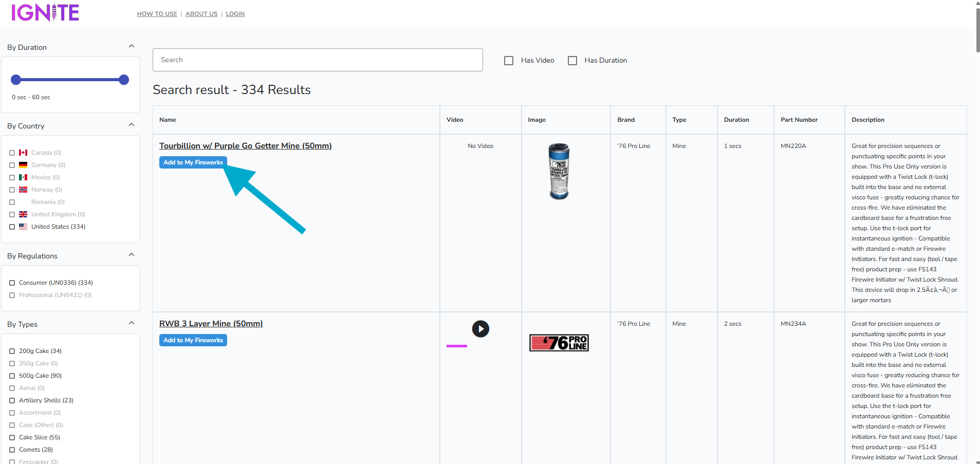Collapse the By Types section

click(x=132, y=323)
